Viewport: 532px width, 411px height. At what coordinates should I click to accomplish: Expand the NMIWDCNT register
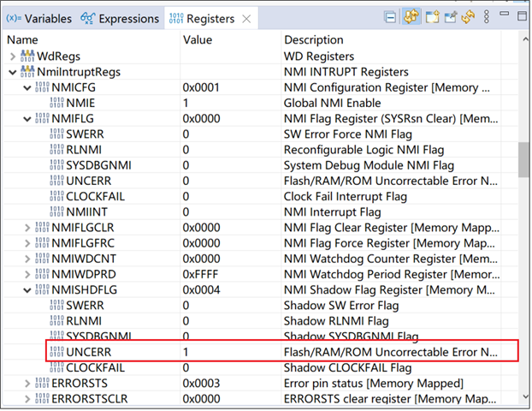[x=27, y=259]
